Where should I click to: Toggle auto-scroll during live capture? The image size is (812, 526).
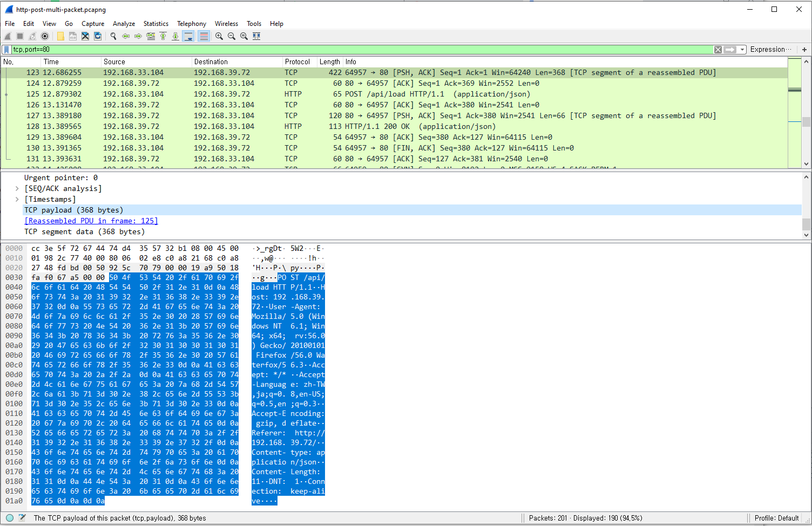188,36
